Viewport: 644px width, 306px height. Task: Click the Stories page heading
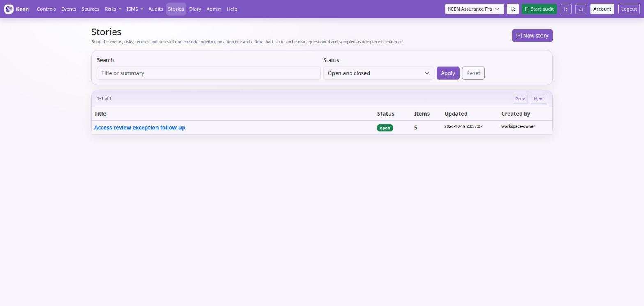point(106,32)
